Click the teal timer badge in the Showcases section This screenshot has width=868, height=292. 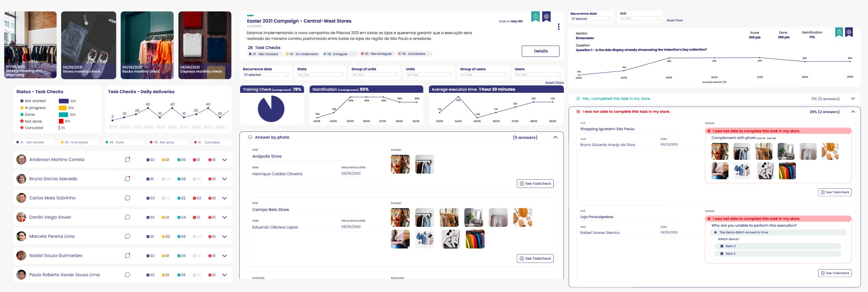(839, 32)
